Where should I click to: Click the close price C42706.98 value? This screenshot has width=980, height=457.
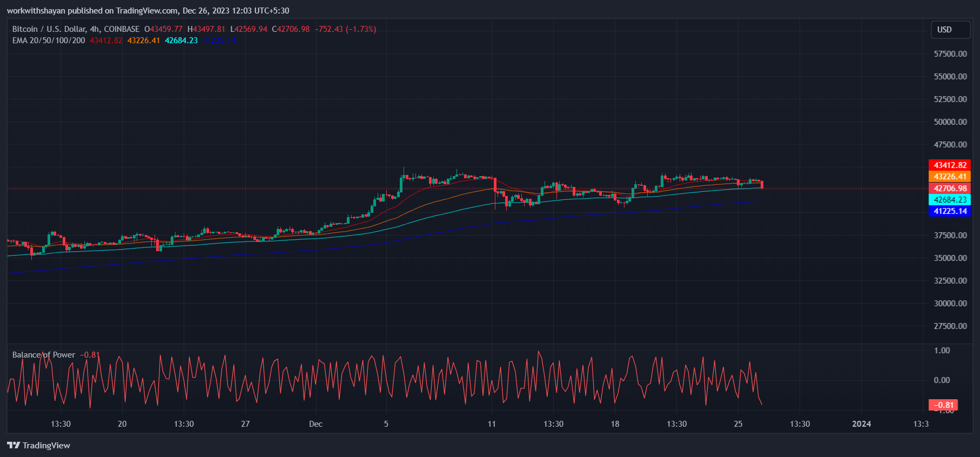click(291, 29)
